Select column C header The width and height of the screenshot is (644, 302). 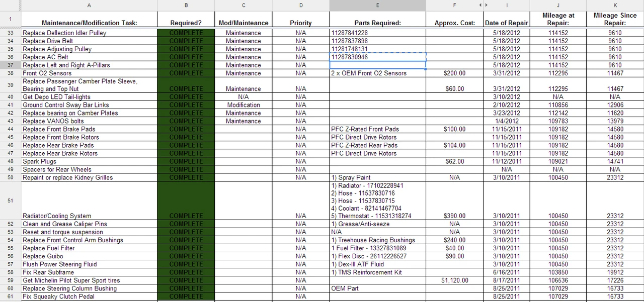(x=244, y=5)
